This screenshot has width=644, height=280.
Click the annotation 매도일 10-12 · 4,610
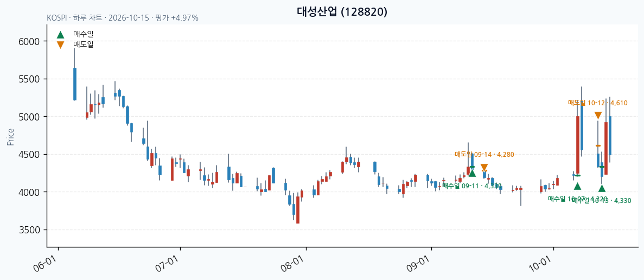coord(598,103)
